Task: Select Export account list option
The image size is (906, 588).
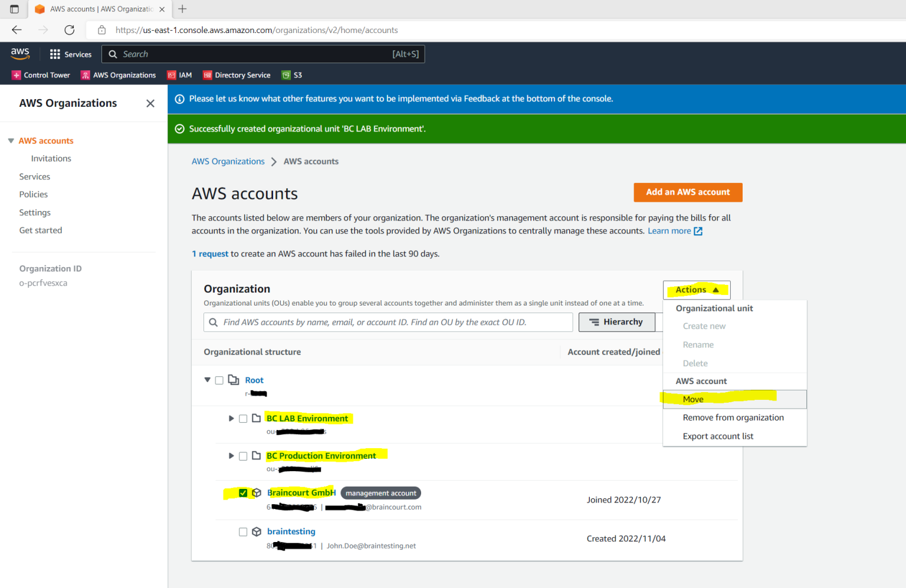Action: click(x=718, y=436)
